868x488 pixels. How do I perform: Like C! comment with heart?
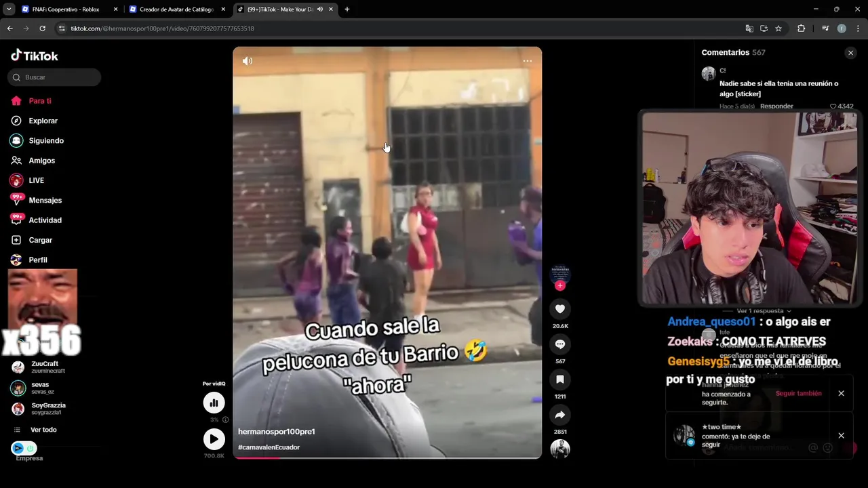833,106
